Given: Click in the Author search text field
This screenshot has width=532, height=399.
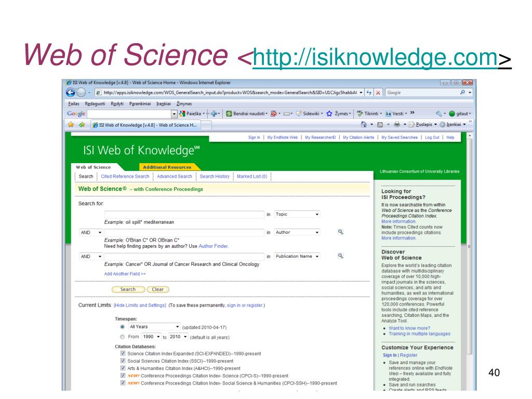Looking at the screenshot, I should pos(184,232).
